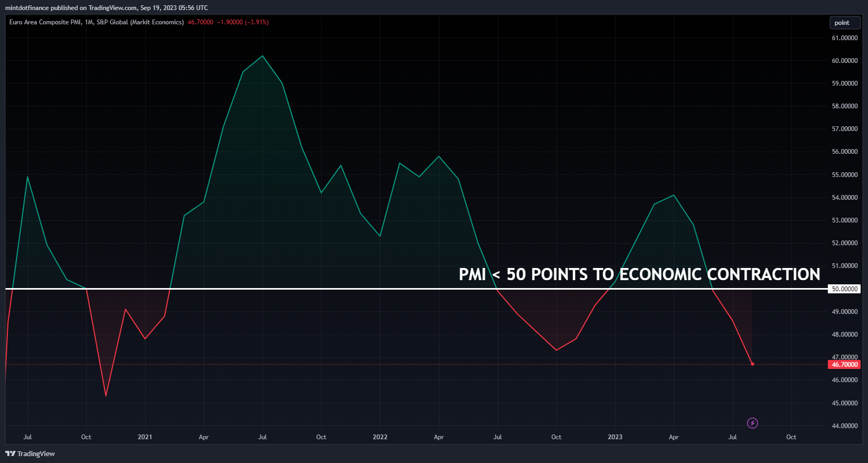
Task: Click the published-by header text at top
Action: 107,8
